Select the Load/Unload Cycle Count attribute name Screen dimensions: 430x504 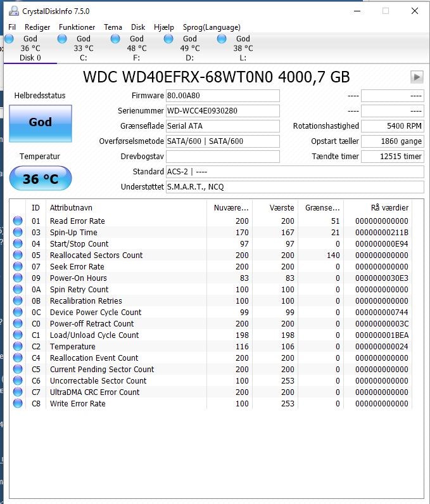94,335
